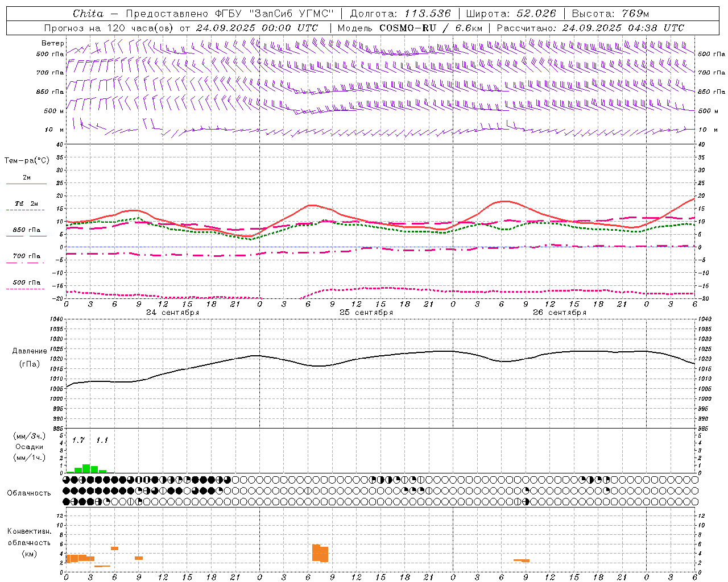
Task: Click the "1.7" precipitation total value
Action: point(78,440)
